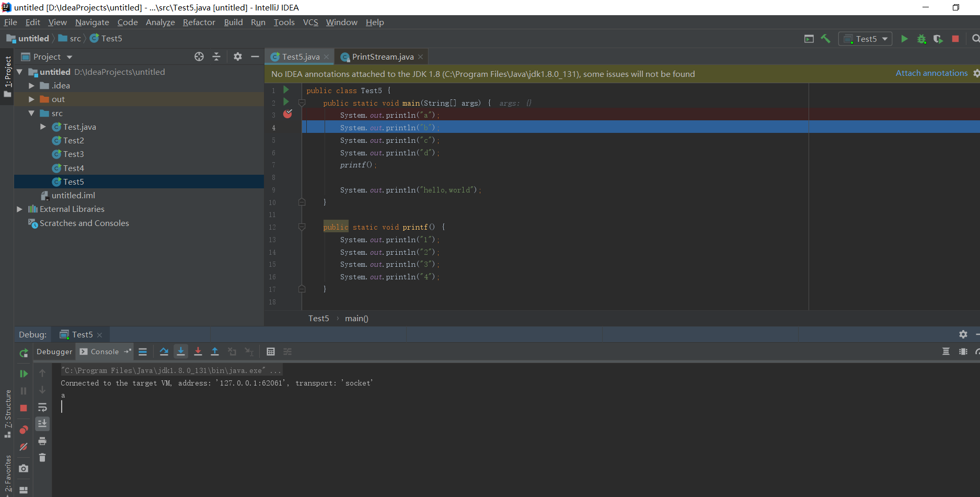Expand the External Libraries tree node
This screenshot has height=497, width=980.
(x=19, y=209)
